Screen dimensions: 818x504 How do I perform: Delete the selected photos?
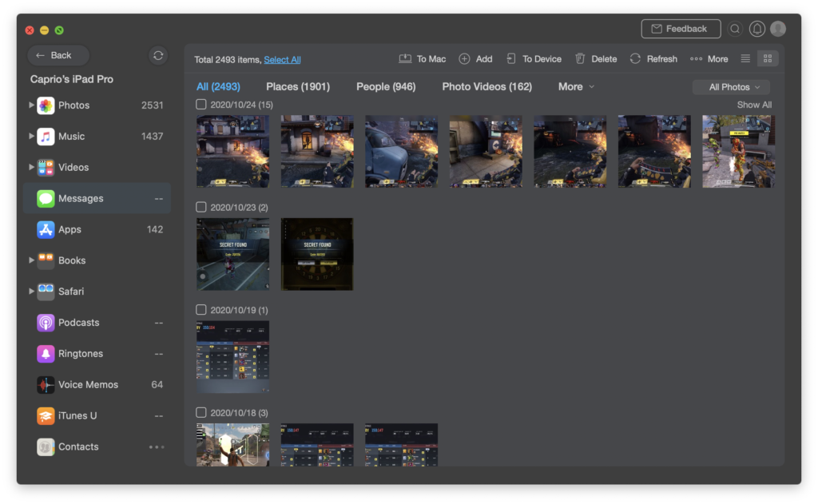(596, 59)
